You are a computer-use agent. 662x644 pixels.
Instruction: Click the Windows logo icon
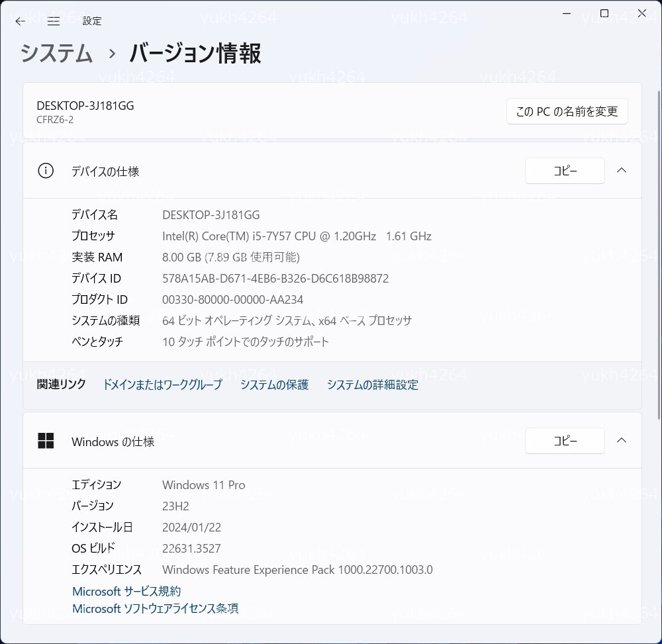coord(46,441)
